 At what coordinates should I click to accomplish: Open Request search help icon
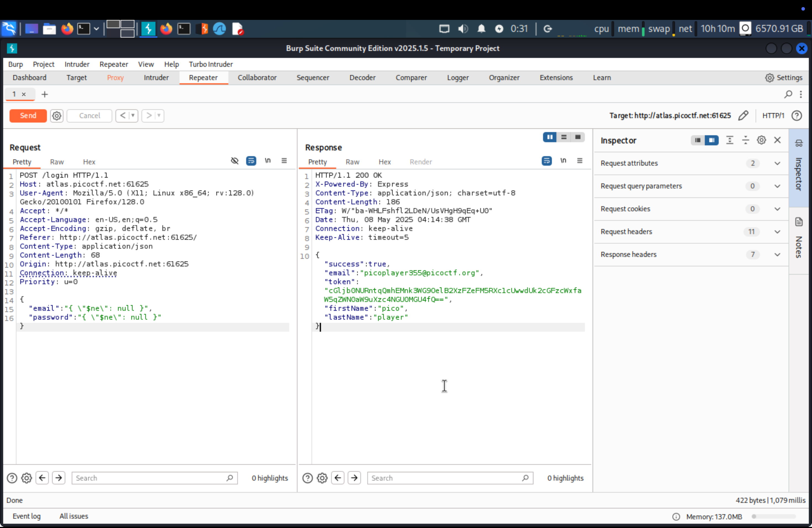click(12, 478)
